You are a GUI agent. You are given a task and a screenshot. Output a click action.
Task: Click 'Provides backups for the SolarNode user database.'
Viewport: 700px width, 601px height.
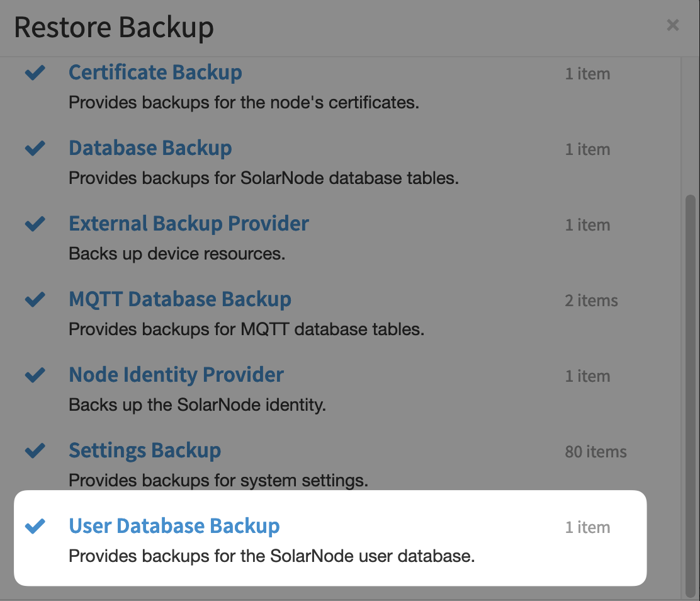[x=272, y=556]
